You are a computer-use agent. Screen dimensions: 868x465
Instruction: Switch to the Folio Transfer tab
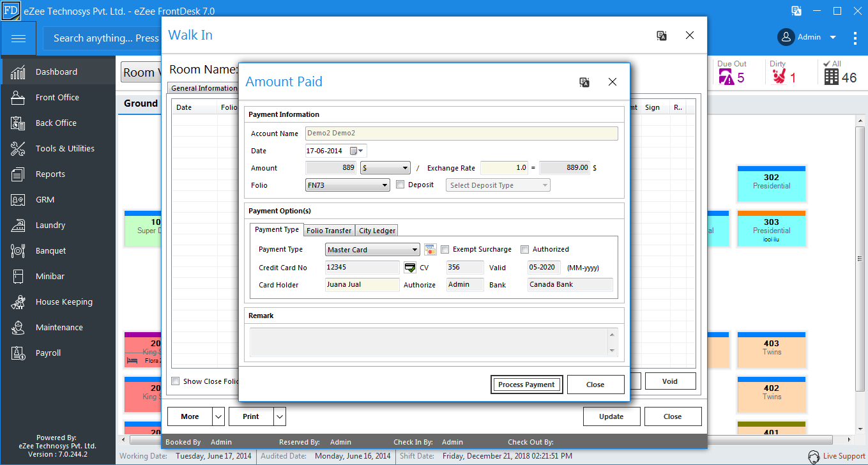tap(329, 231)
